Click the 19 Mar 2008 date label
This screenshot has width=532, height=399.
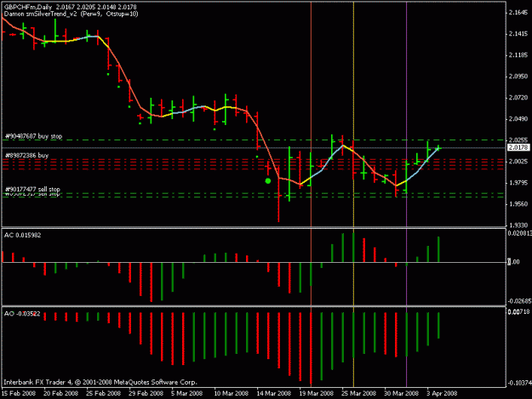[316, 393]
